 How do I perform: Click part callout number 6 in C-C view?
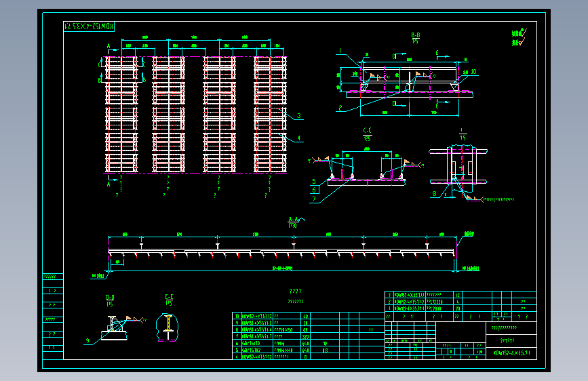click(x=314, y=190)
